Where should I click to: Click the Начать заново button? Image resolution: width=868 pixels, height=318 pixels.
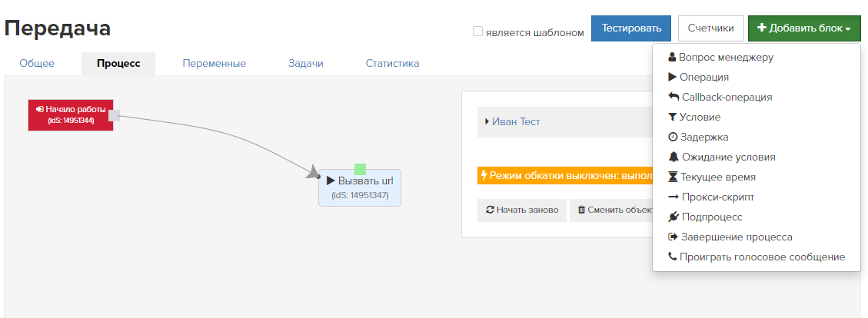pyautogui.click(x=522, y=210)
